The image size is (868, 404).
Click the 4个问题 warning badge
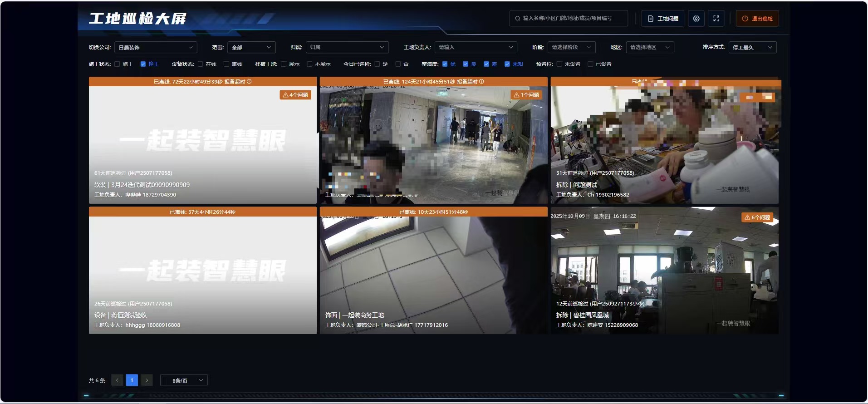pos(296,95)
